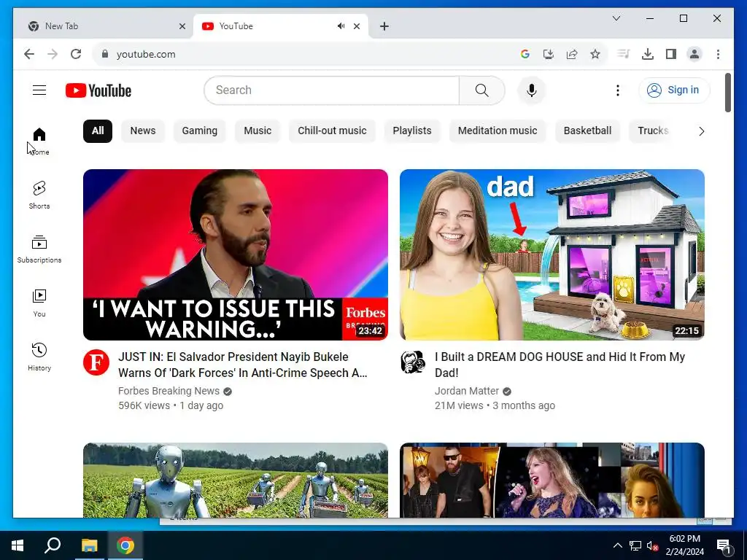The height and width of the screenshot is (560, 747).
Task: Toggle Chrome side panel
Action: (671, 54)
